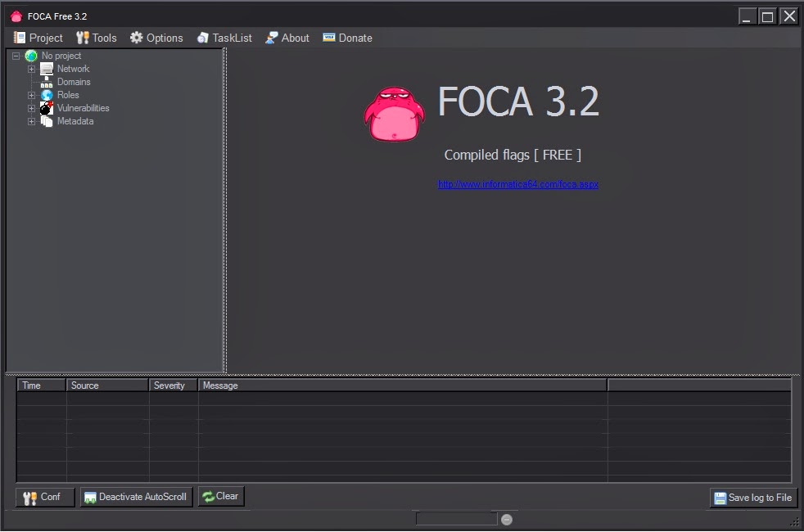
Task: Click the round gray status bar icon
Action: coord(507,520)
